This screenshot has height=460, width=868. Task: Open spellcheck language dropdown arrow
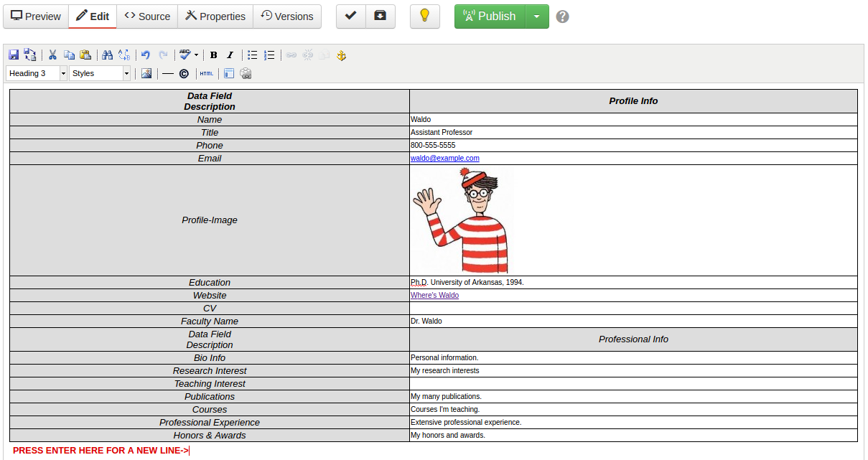tap(197, 55)
